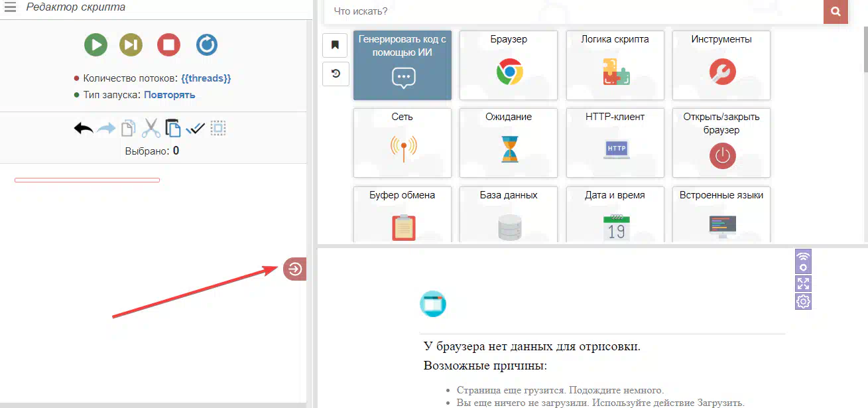Run the script with the green play button
This screenshot has height=408, width=868.
pos(96,45)
